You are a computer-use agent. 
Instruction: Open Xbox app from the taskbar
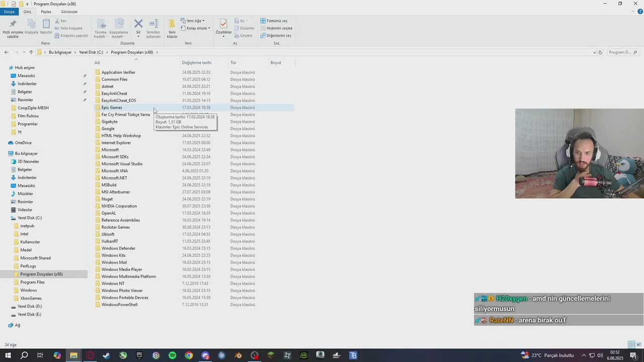[123, 355]
